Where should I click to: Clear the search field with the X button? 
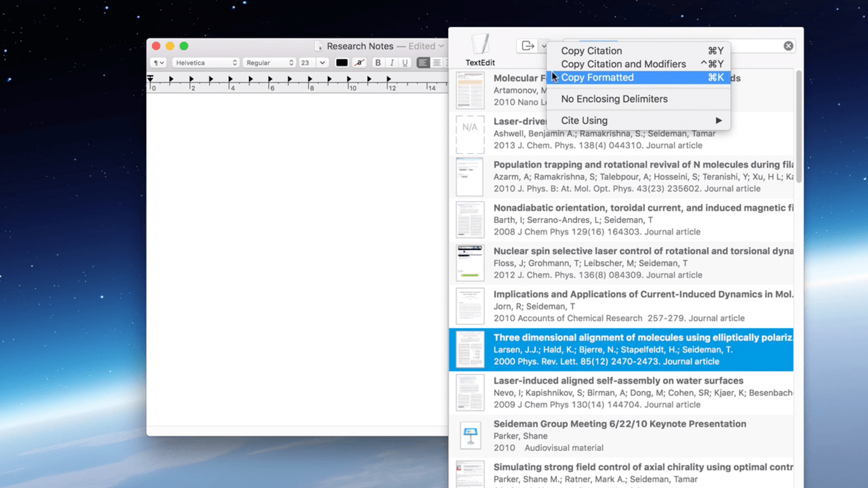pos(788,46)
